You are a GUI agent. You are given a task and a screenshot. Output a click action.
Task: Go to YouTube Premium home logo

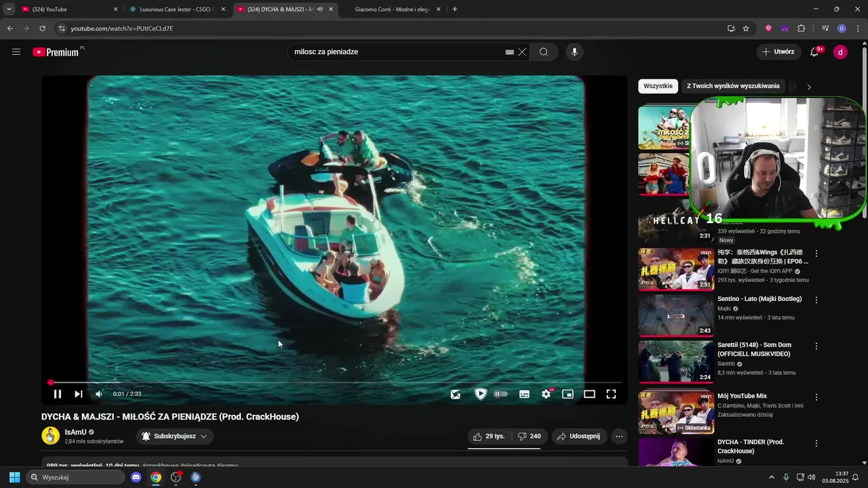(58, 52)
